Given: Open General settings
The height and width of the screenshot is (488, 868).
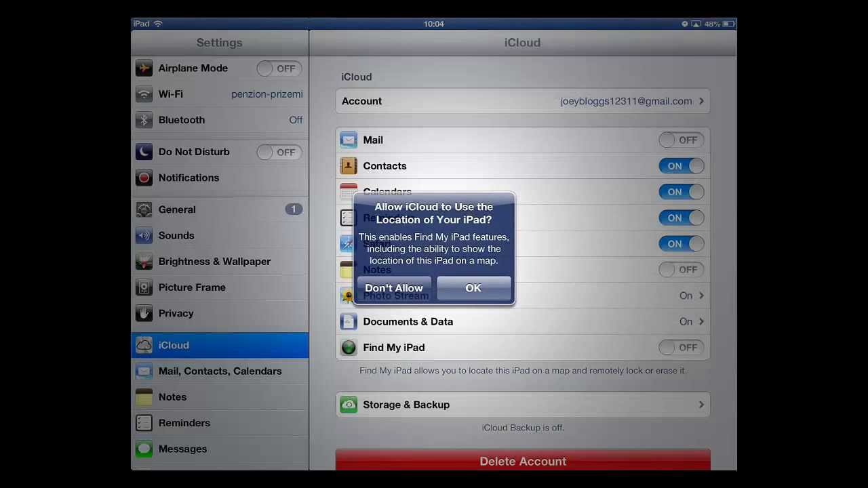Looking at the screenshot, I should [x=220, y=209].
